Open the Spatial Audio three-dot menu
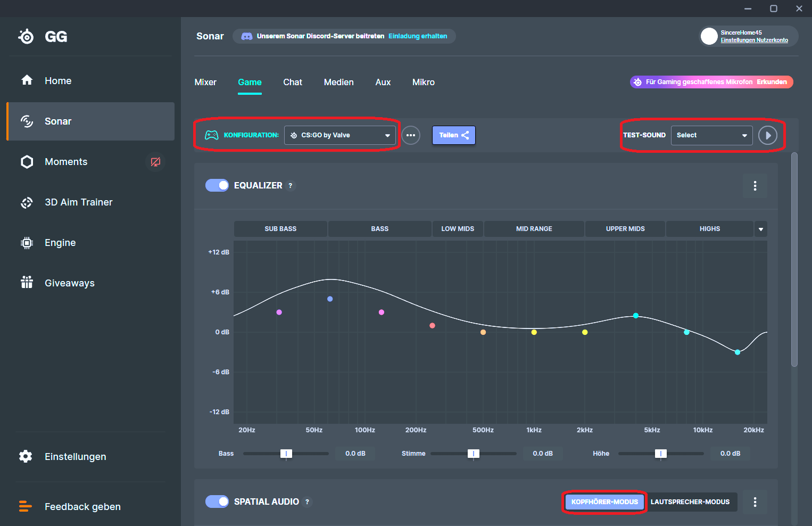This screenshot has width=812, height=526. pos(755,502)
